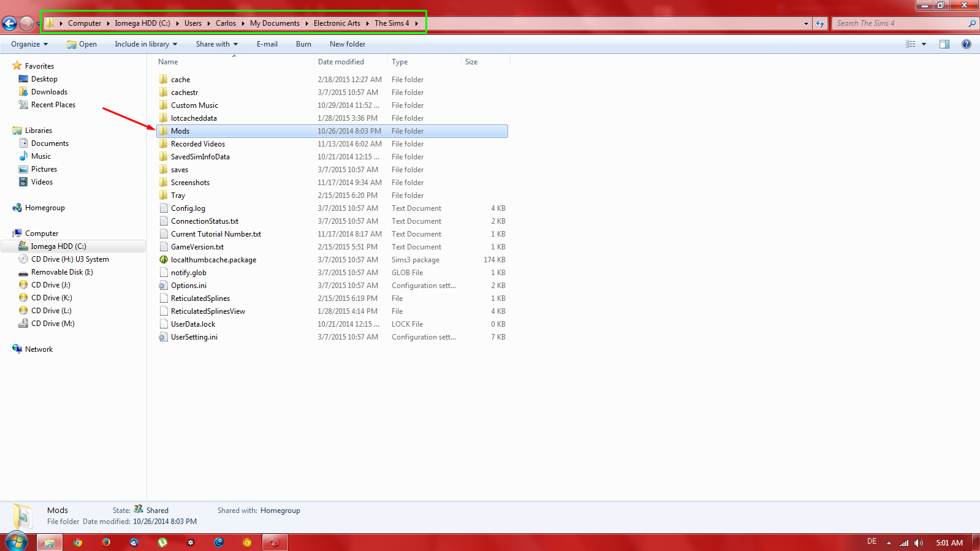Click the volume speaker tray icon
This screenshot has width=980, height=551.
(x=918, y=542)
